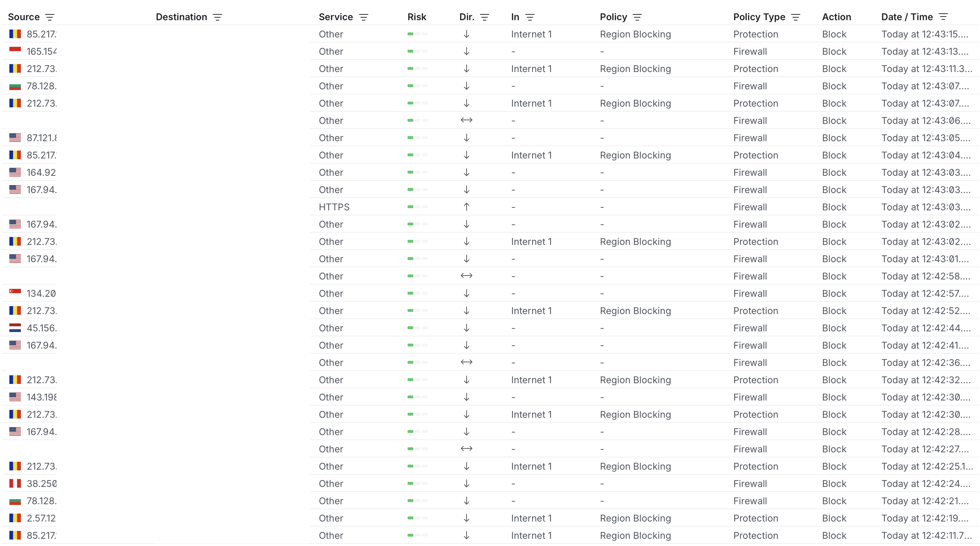Open the Service column filter
The height and width of the screenshot is (546, 980).
coord(364,17)
